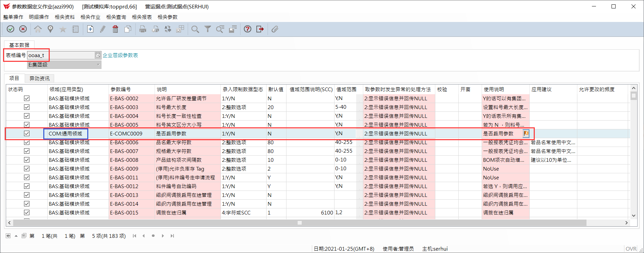Click the 企业层级参数表 link
The width and height of the screenshot is (644, 253).
pyautogui.click(x=120, y=55)
